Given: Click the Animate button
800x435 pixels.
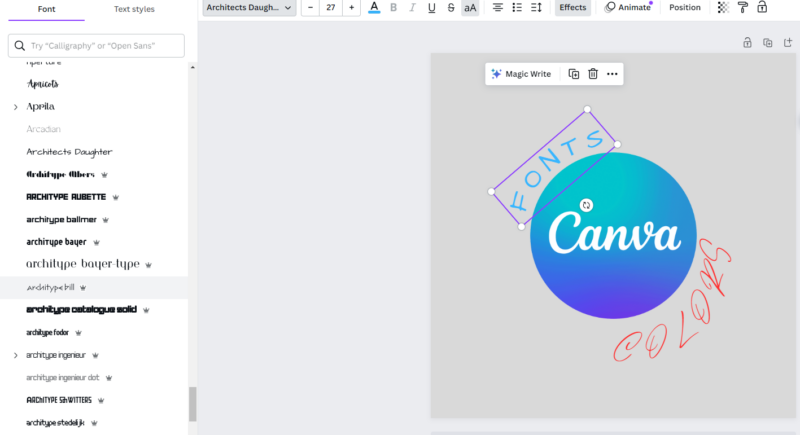Looking at the screenshot, I should click(x=628, y=8).
